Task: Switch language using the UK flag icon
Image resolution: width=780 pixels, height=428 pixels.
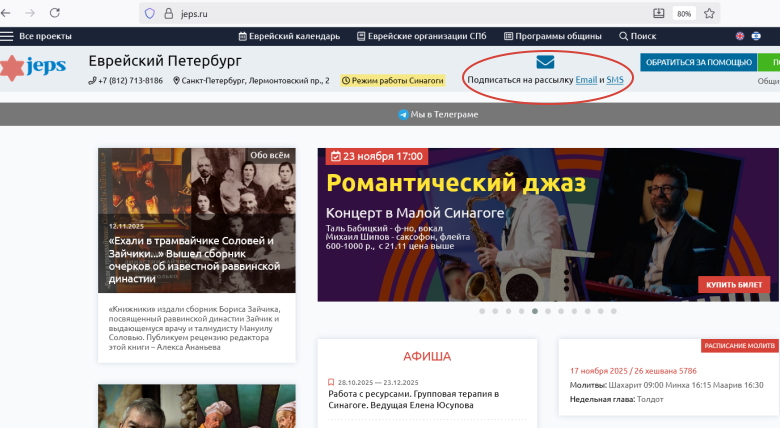Action: click(740, 36)
